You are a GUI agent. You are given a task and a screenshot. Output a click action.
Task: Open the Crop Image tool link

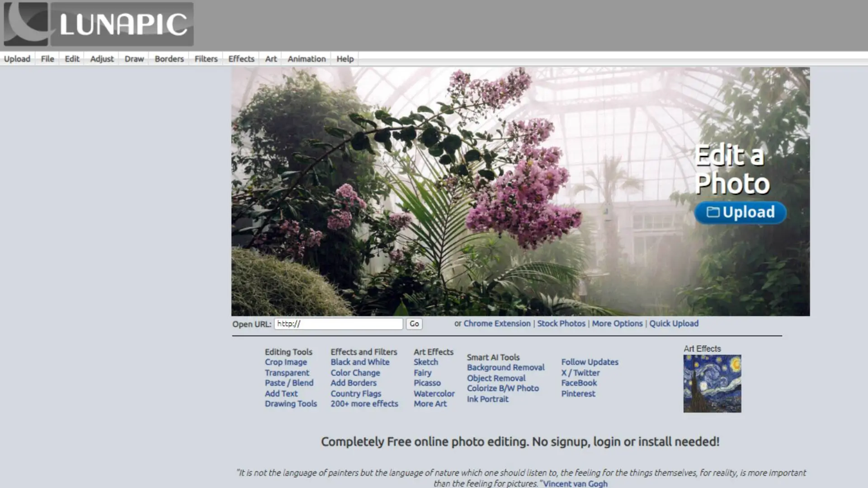coord(286,362)
